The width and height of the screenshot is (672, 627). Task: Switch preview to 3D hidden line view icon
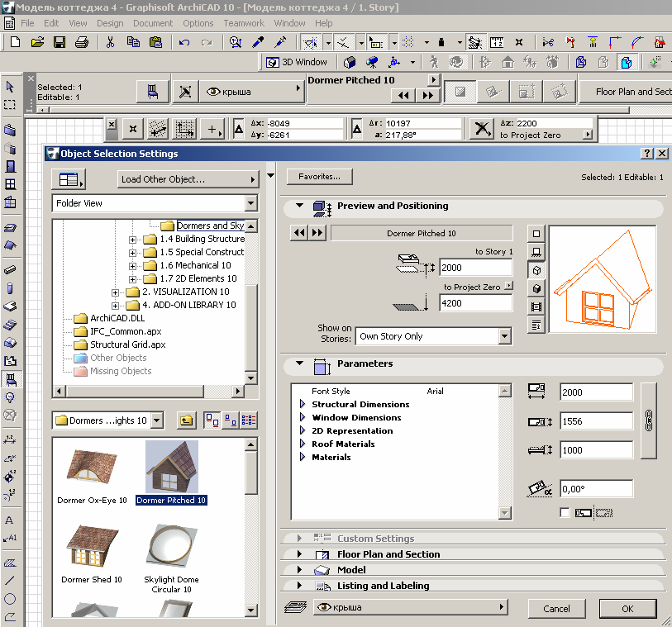coord(536,271)
